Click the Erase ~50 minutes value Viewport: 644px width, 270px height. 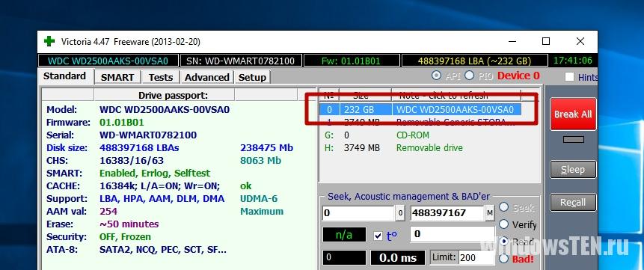coord(129,224)
